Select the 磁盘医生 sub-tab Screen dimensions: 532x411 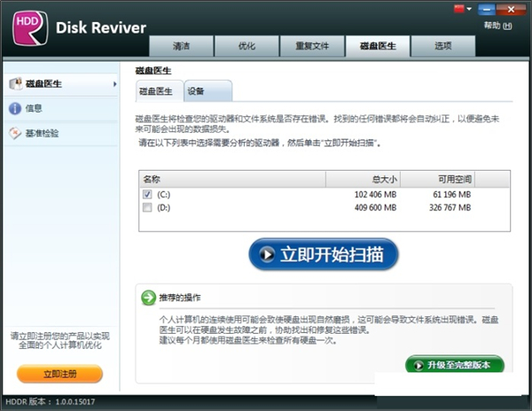point(160,91)
